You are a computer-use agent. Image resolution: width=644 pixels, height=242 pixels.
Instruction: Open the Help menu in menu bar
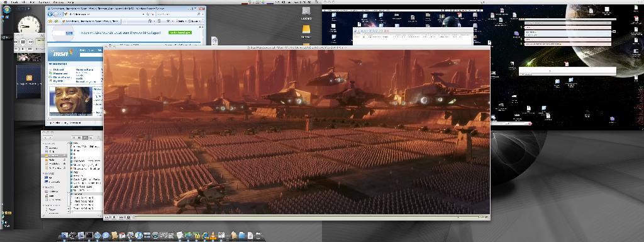coord(70,3)
